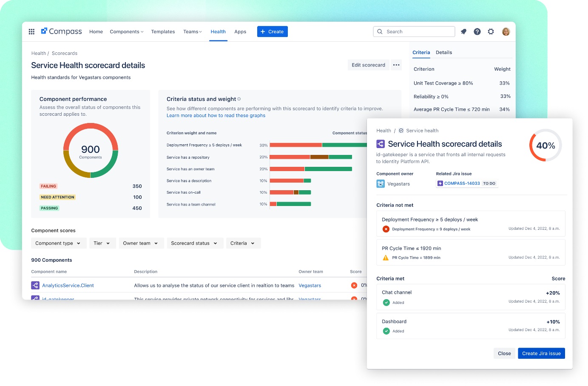Open the settings gear icon
The width and height of the screenshot is (588, 386).
pos(491,31)
